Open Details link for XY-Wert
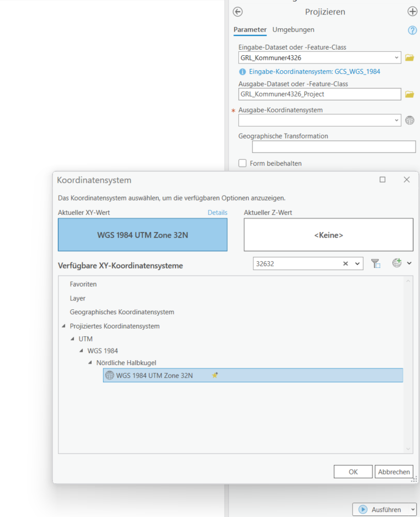The height and width of the screenshot is (517, 420). click(x=217, y=212)
